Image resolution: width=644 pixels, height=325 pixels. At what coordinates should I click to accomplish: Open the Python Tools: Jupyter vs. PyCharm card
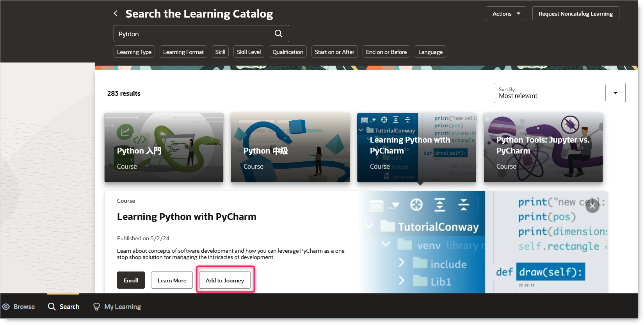pos(543,148)
